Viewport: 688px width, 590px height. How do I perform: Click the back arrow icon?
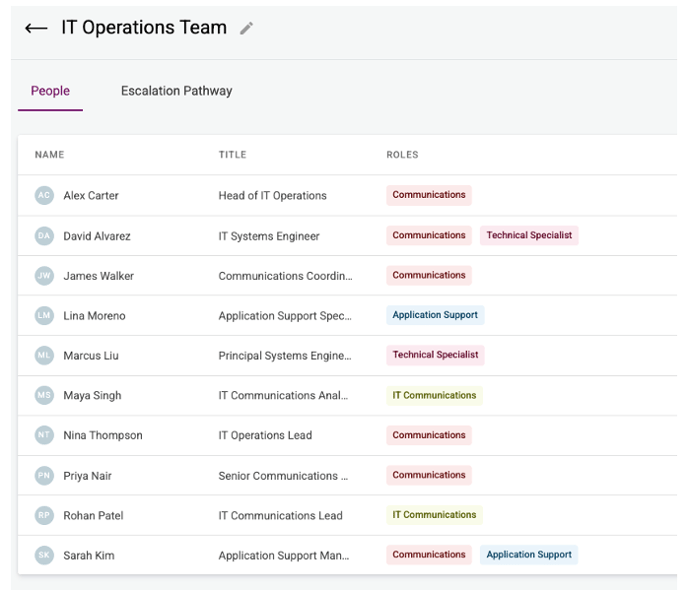(x=36, y=29)
